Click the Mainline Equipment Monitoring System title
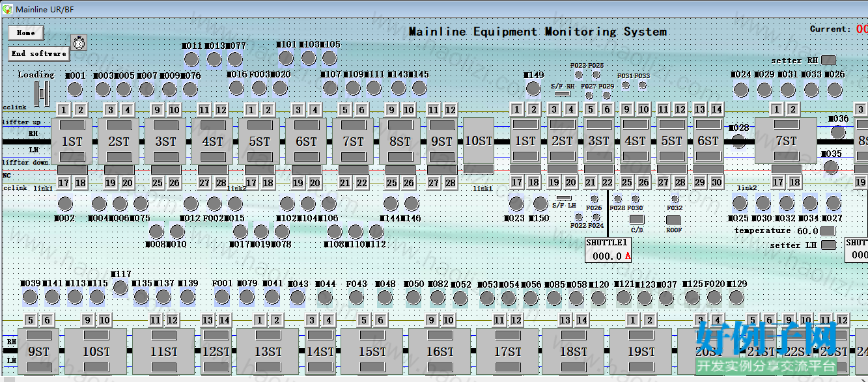The image size is (868, 382). click(x=538, y=31)
